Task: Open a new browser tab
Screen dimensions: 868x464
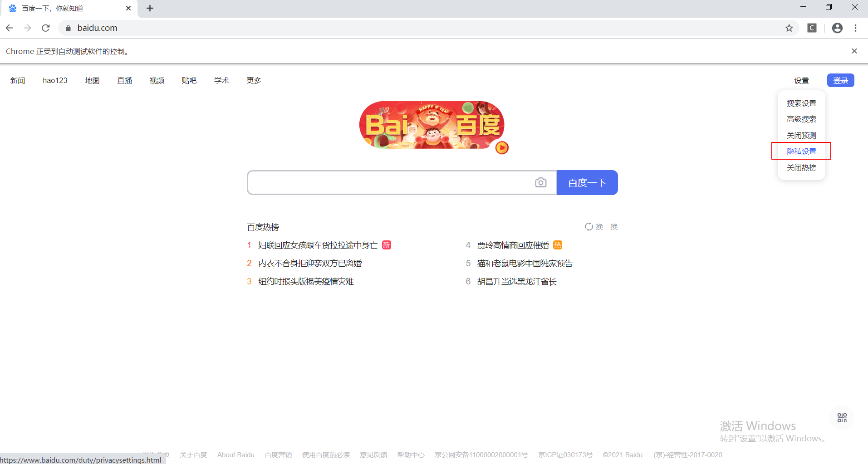Action: tap(150, 8)
